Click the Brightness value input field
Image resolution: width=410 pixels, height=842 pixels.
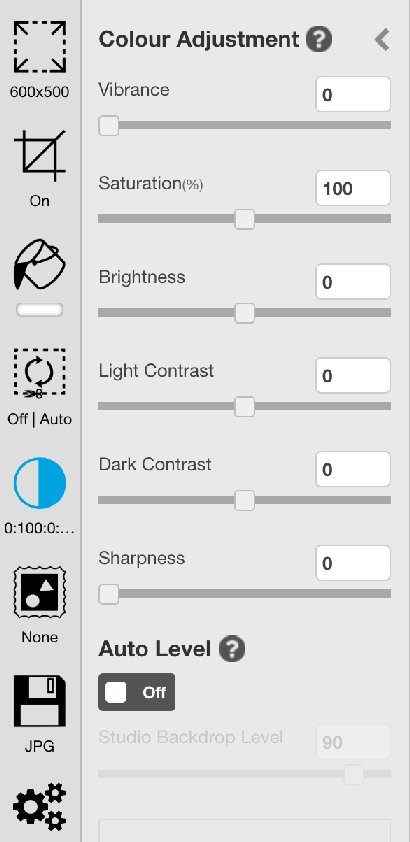[x=353, y=282]
